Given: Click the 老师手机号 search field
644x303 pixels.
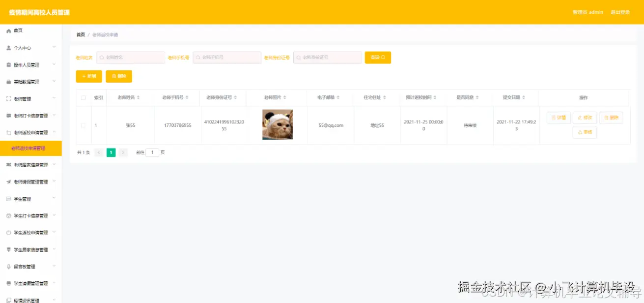Looking at the screenshot, I should tap(227, 58).
